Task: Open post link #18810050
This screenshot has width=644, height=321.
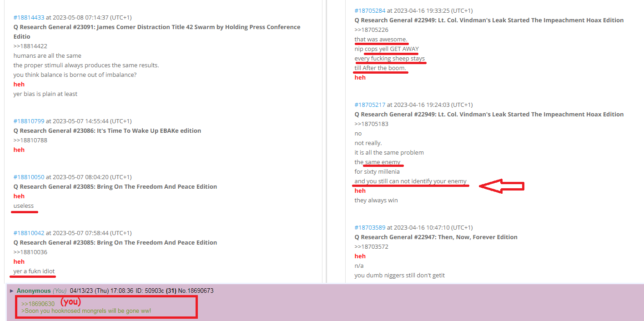Action: tap(29, 177)
